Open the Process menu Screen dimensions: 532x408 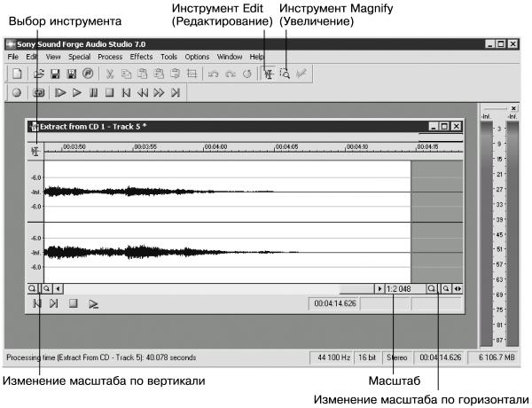(x=110, y=57)
